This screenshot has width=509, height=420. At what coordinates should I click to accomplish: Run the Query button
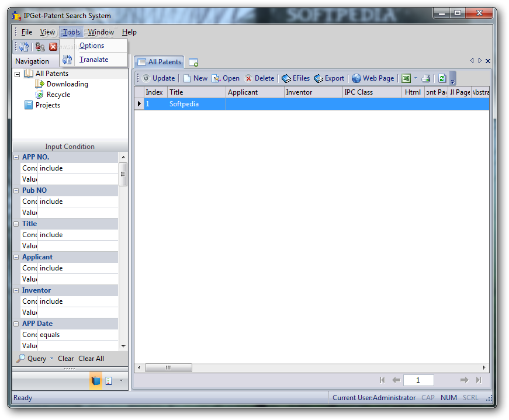point(32,359)
